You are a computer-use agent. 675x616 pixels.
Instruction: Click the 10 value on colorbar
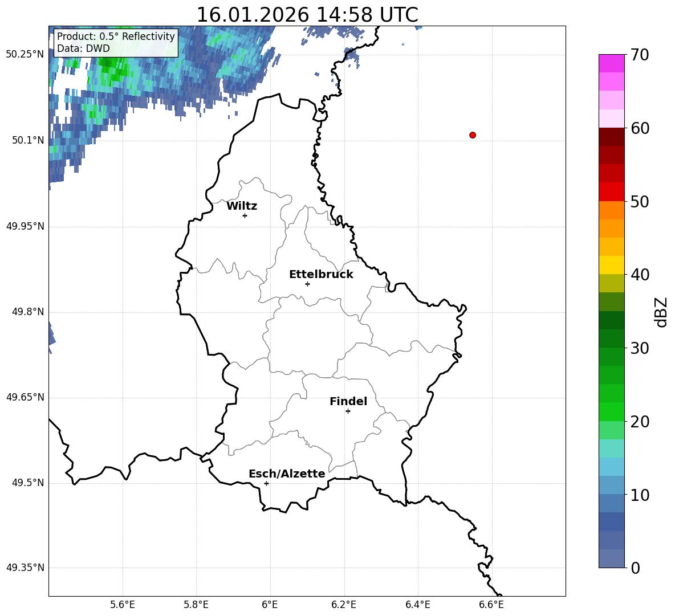pyautogui.click(x=640, y=495)
